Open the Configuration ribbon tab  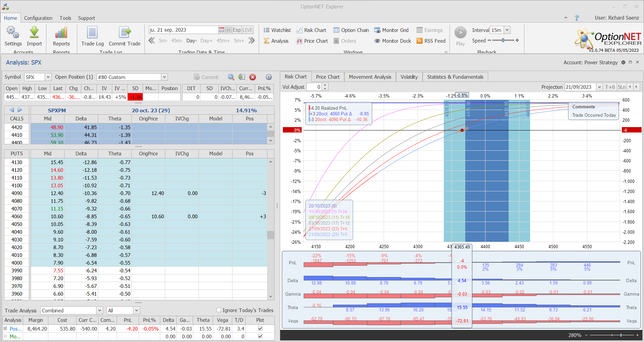pyautogui.click(x=38, y=18)
